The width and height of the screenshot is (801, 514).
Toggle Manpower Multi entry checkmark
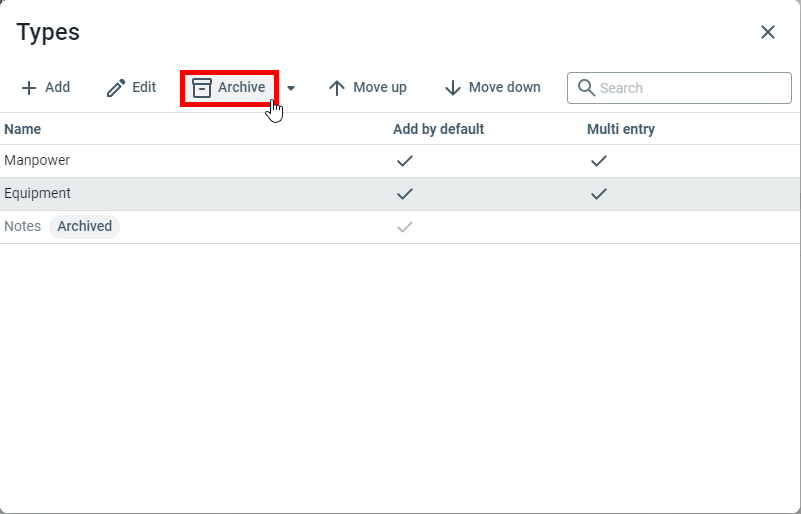[x=598, y=161]
